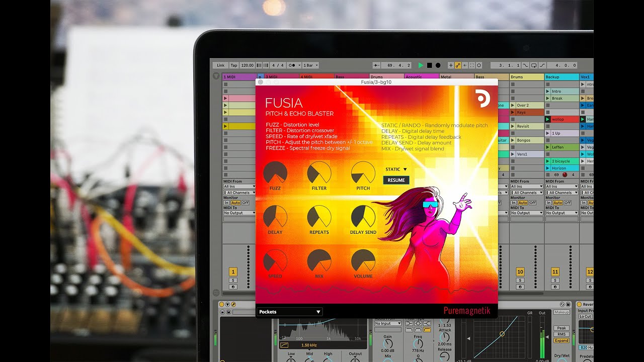The height and width of the screenshot is (362, 644).
Task: Open the STATIC mode dropdown in Fusia
Action: point(396,169)
